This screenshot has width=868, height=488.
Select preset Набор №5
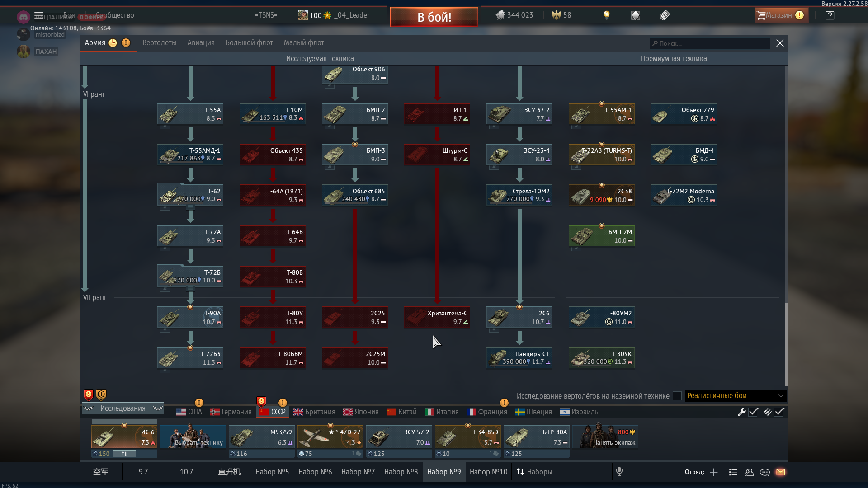(x=272, y=472)
